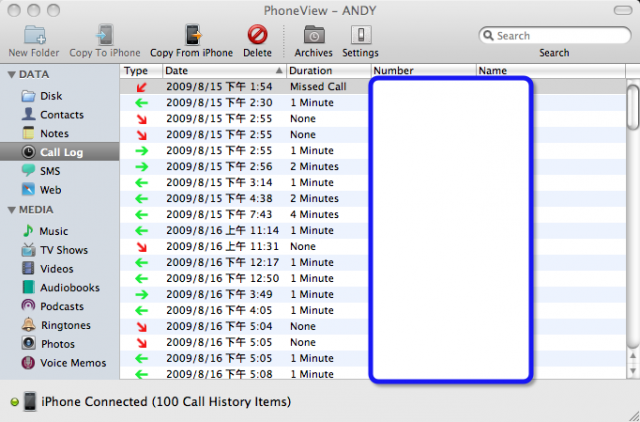640x422 pixels.
Task: Click the Copy To iPhone icon
Action: [x=104, y=35]
